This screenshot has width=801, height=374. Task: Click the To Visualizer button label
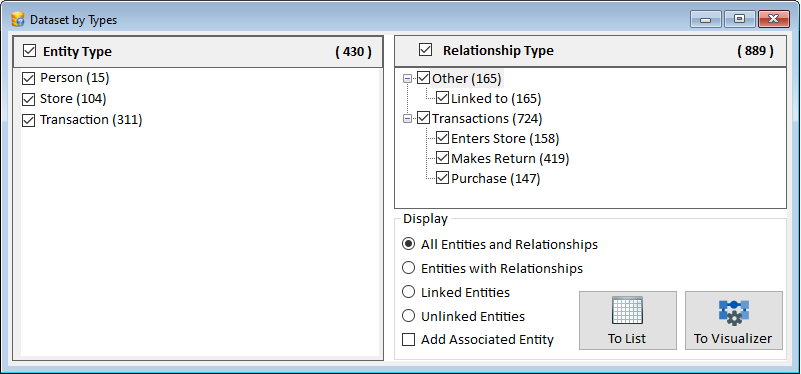(733, 339)
